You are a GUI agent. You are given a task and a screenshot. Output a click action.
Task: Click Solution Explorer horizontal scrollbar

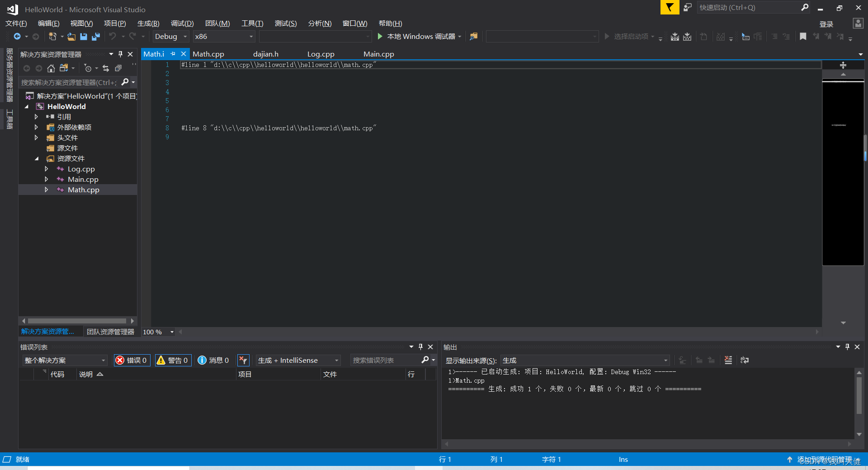point(78,321)
